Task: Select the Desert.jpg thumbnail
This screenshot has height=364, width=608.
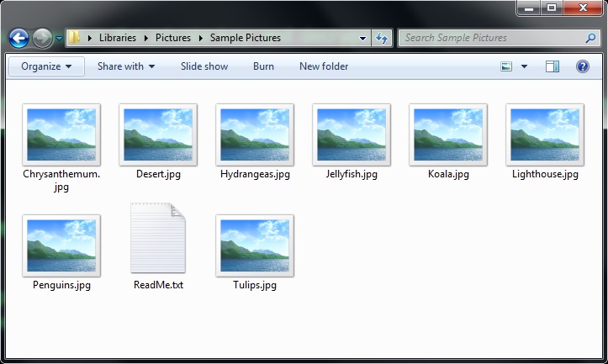Action: 158,135
